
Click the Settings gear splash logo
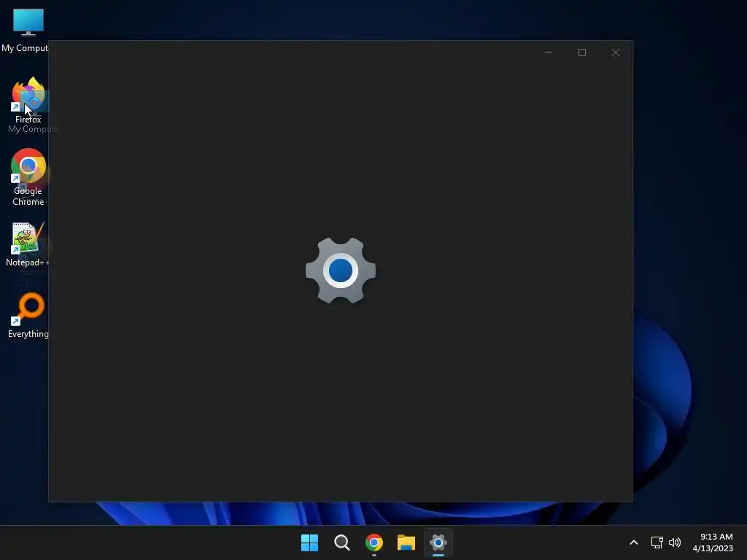341,270
